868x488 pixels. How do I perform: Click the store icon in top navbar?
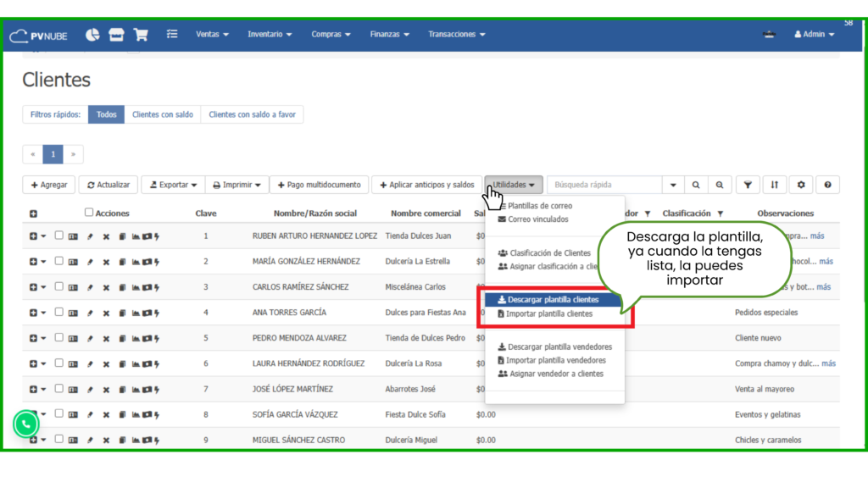[117, 35]
